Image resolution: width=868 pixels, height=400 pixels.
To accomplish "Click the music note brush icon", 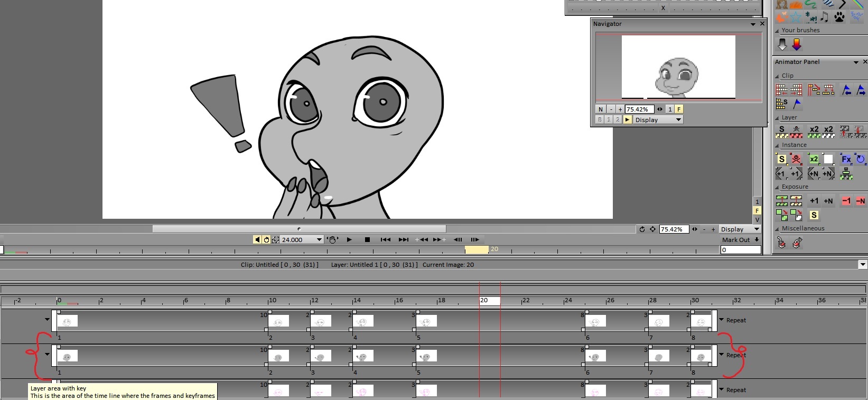I will 824,17.
